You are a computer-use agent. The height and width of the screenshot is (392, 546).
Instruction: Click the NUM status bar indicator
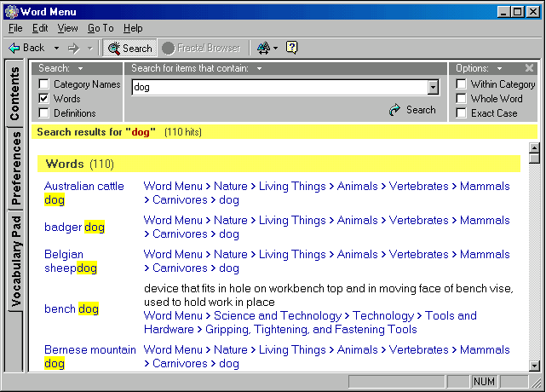(484, 382)
